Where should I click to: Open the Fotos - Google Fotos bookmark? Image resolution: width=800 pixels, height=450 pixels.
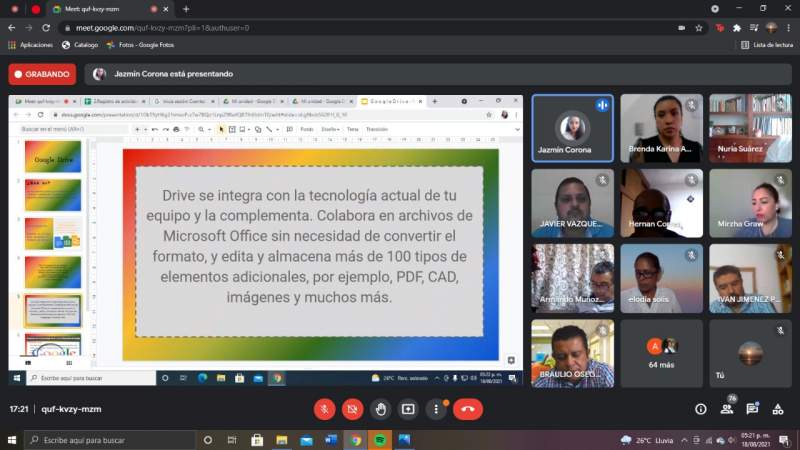(140, 45)
